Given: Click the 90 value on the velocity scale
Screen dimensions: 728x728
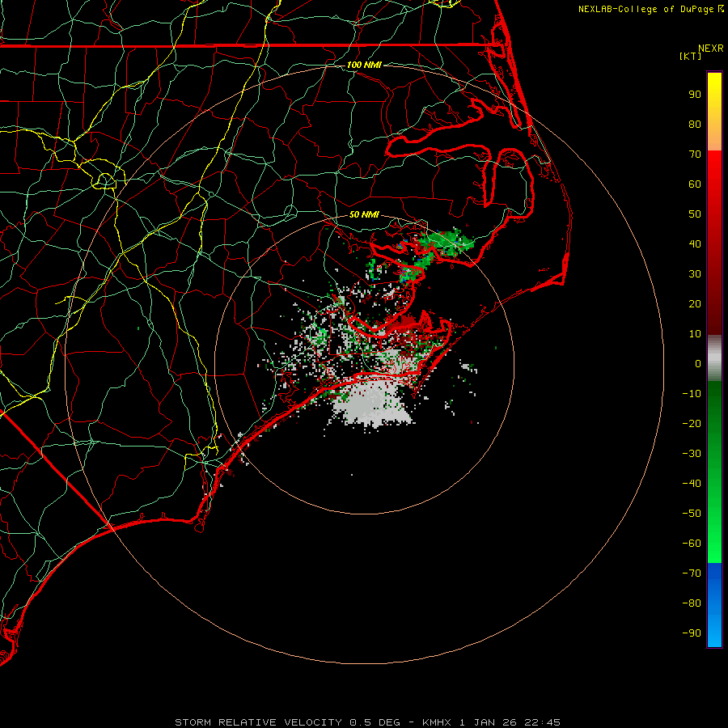Looking at the screenshot, I should click(695, 95).
